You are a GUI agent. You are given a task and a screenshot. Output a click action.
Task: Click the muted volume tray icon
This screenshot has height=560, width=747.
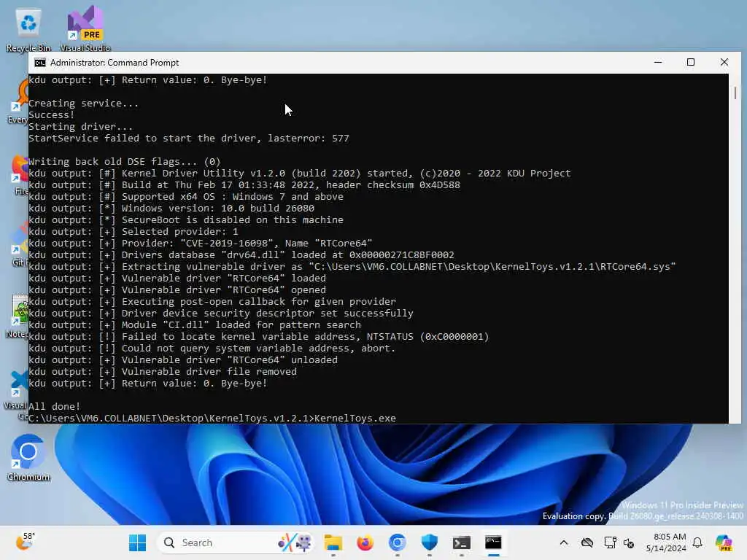tap(628, 542)
